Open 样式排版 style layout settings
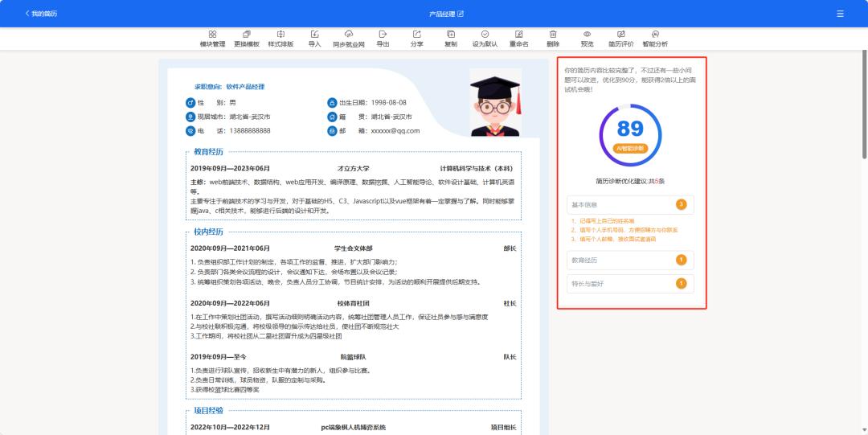The height and width of the screenshot is (435, 868). click(x=280, y=38)
